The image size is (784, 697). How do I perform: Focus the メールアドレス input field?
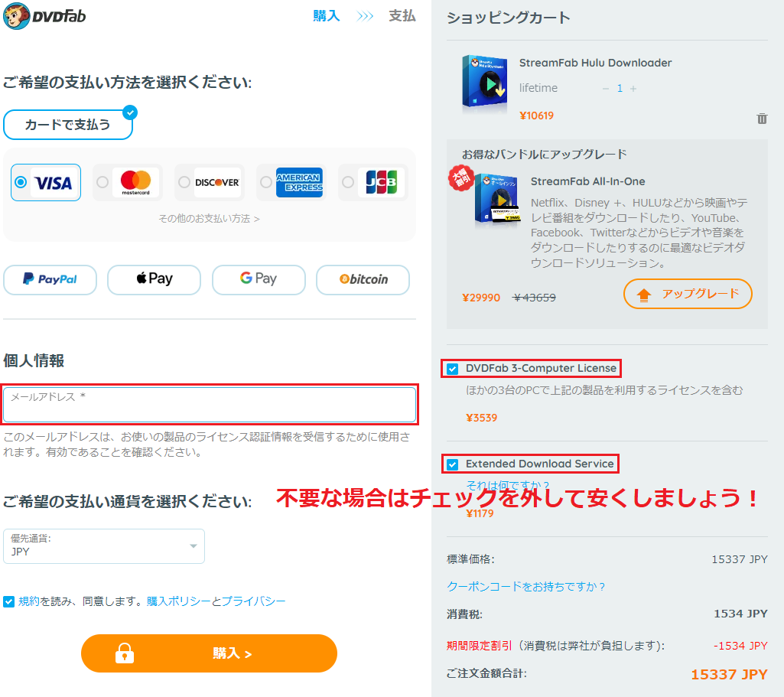coord(210,405)
